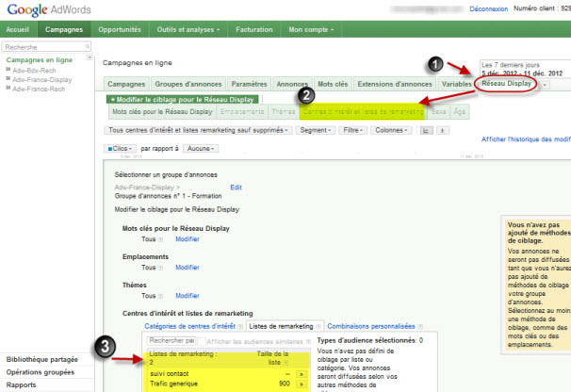Image resolution: width=571 pixels, height=392 pixels.
Task: Click the help icon after Afficher les audiences similaires
Action: [x=308, y=342]
